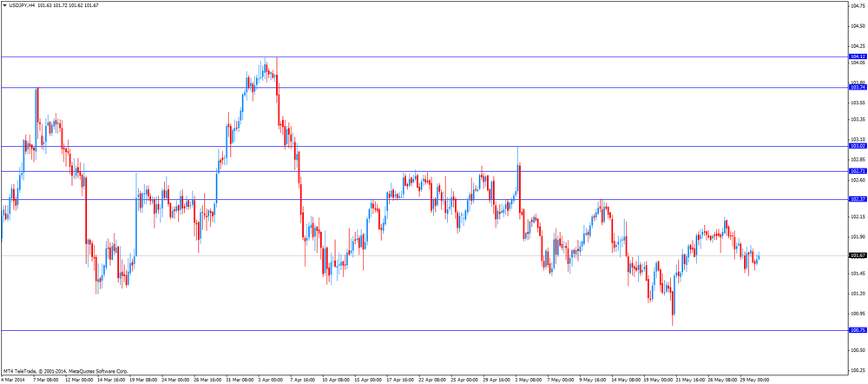Click the 101.20 price axis value
This screenshot has height=384, width=868.
point(858,294)
